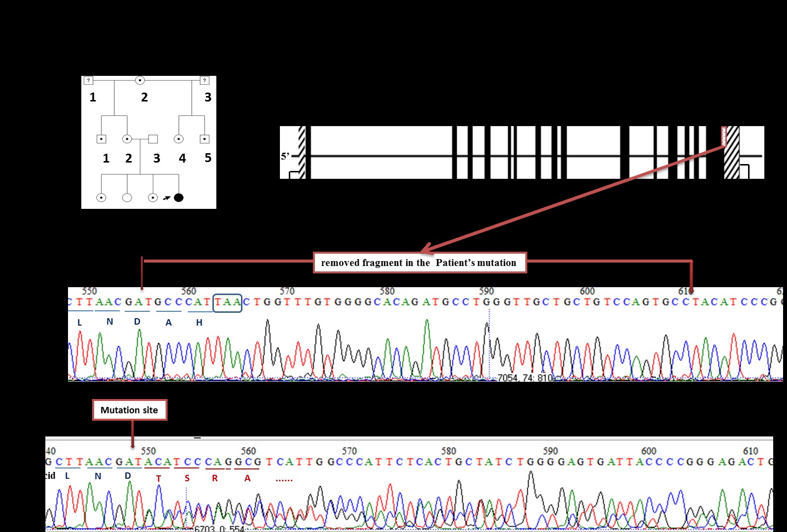Click the "7054, 74: 810" readout text
787x532 pixels.
[x=525, y=378]
